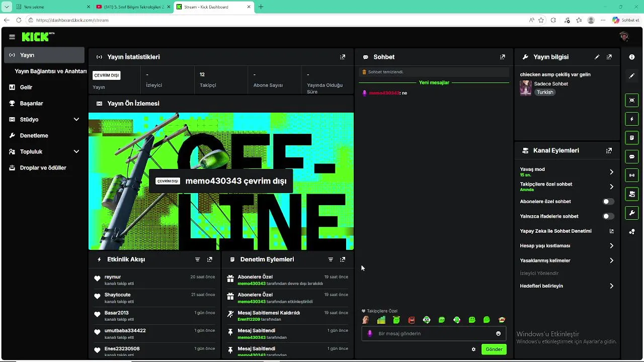
Task: Open chat settings gear beside Gönder
Action: 473,349
